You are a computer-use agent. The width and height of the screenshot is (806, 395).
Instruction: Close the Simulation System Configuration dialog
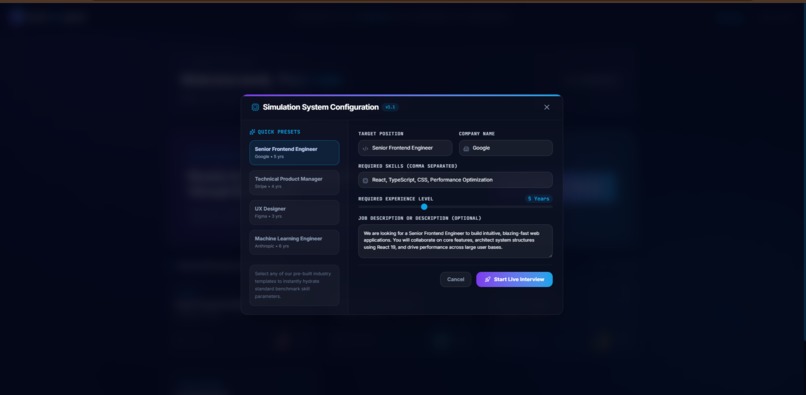pos(546,107)
